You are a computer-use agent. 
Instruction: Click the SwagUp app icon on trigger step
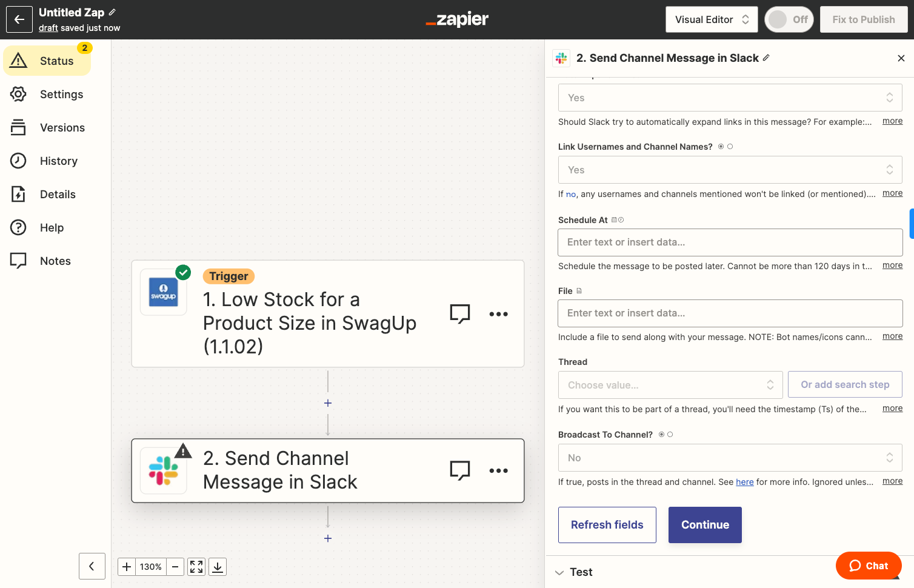(x=164, y=292)
